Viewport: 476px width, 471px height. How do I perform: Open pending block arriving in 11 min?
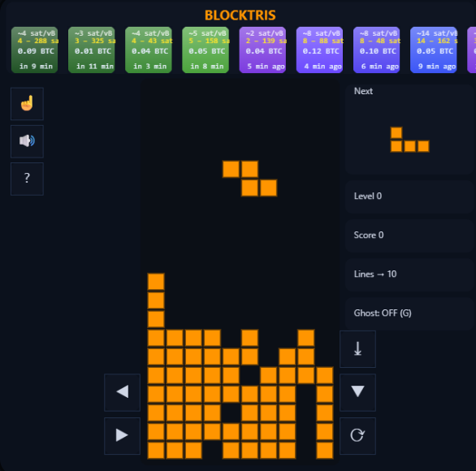[x=91, y=50]
